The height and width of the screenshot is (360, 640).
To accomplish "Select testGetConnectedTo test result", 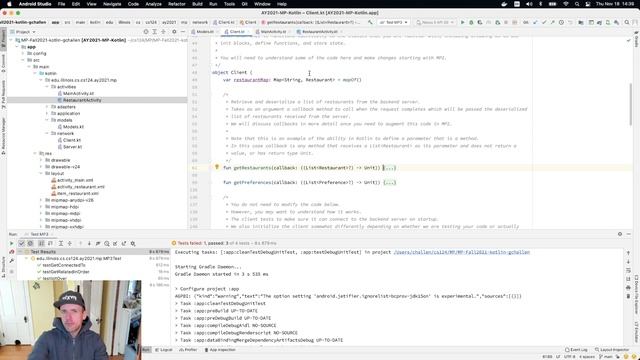I will tap(64, 265).
